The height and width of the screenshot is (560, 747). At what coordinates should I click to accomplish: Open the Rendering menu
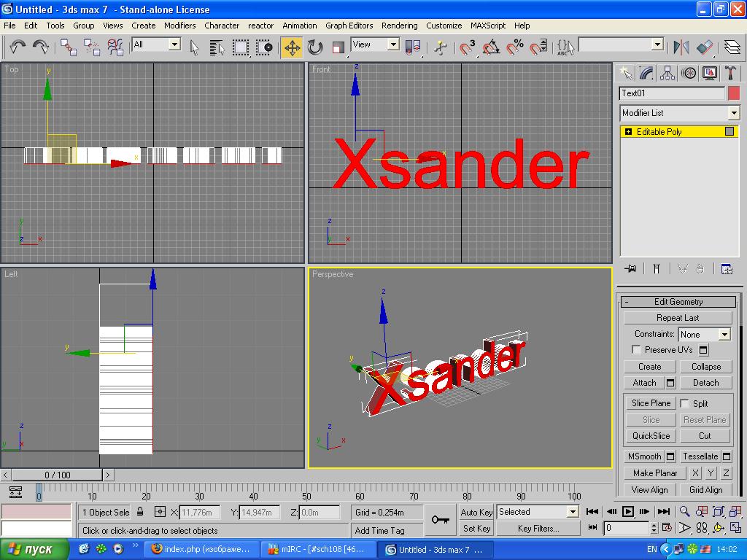[x=399, y=26]
